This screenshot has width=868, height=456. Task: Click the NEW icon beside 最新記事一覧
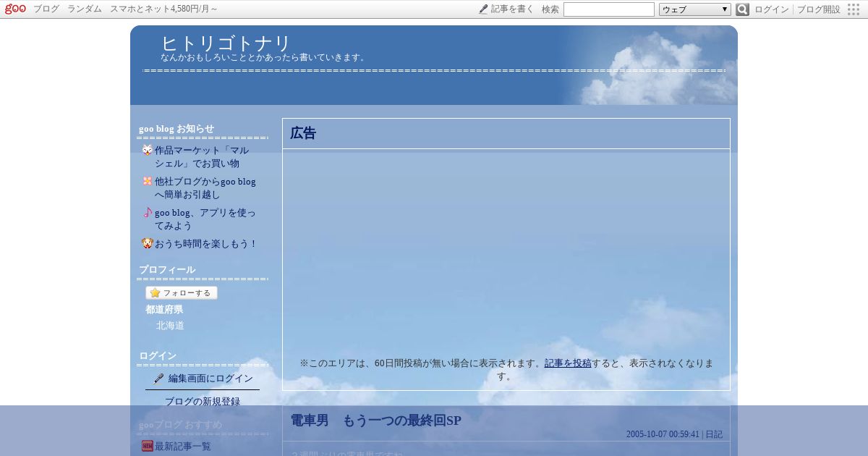[x=148, y=446]
